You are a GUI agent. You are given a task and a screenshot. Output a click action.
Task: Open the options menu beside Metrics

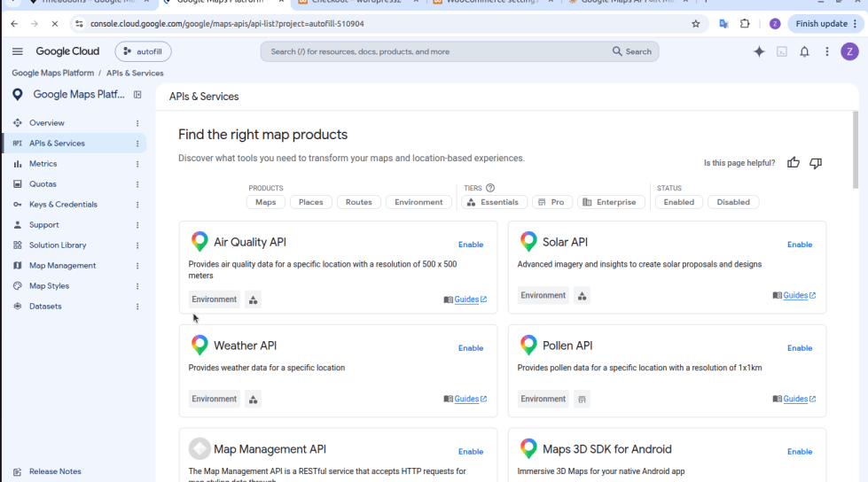137,164
